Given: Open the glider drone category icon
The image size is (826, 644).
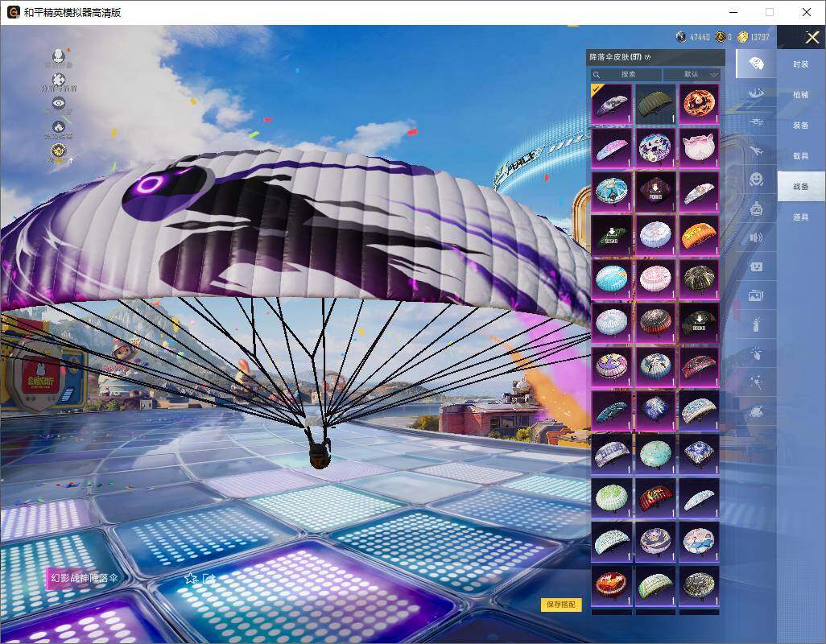Looking at the screenshot, I should pos(756,122).
